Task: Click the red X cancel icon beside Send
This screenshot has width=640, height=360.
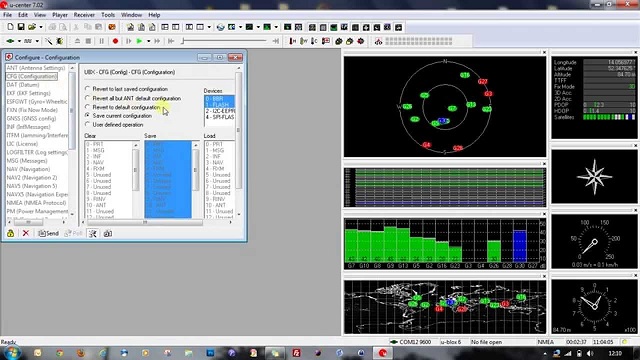Action: click(x=26, y=233)
